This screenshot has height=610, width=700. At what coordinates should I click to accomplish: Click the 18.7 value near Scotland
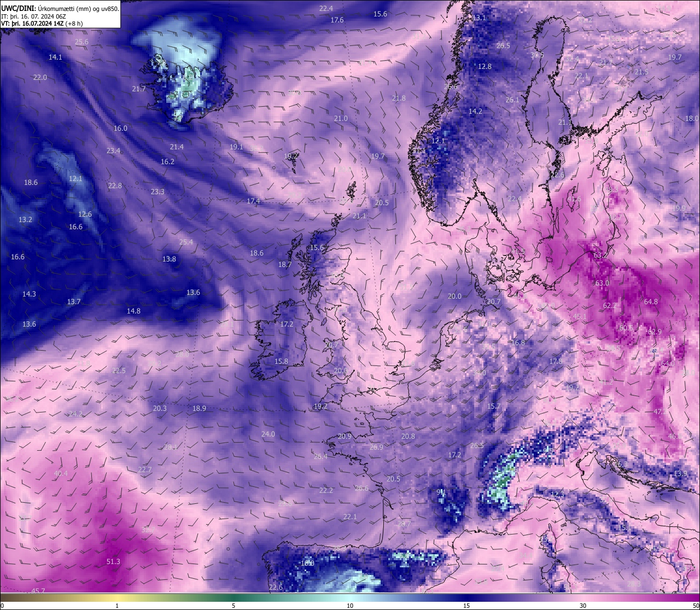point(285,264)
